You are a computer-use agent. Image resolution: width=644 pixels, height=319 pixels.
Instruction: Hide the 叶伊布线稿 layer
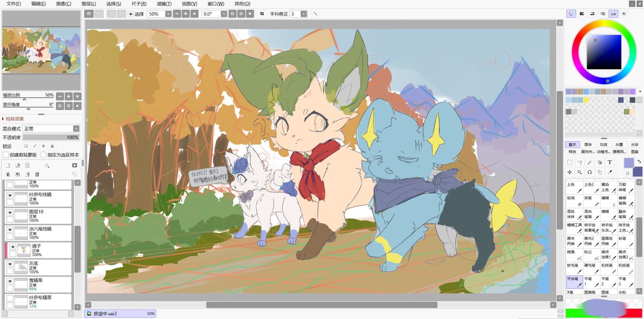[10, 195]
